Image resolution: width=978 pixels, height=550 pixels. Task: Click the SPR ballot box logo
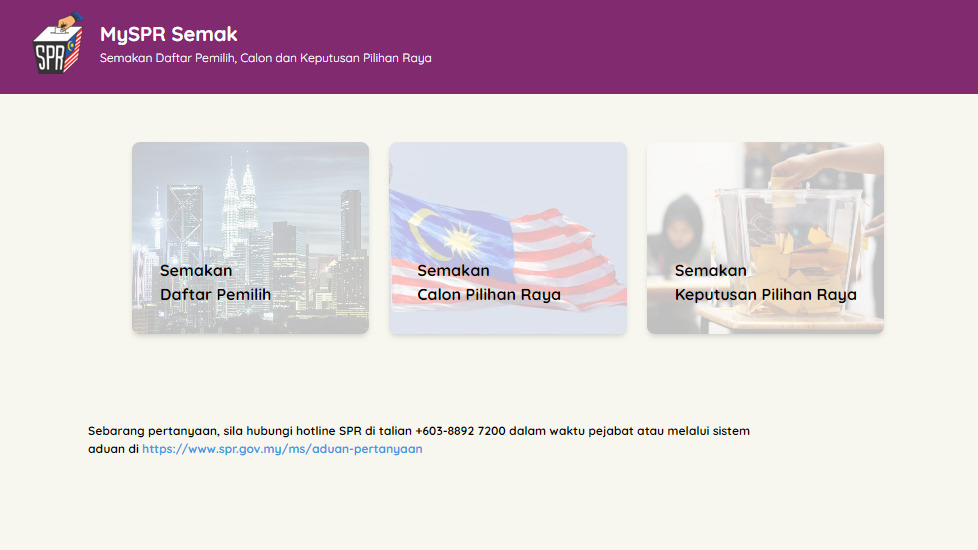click(x=57, y=43)
